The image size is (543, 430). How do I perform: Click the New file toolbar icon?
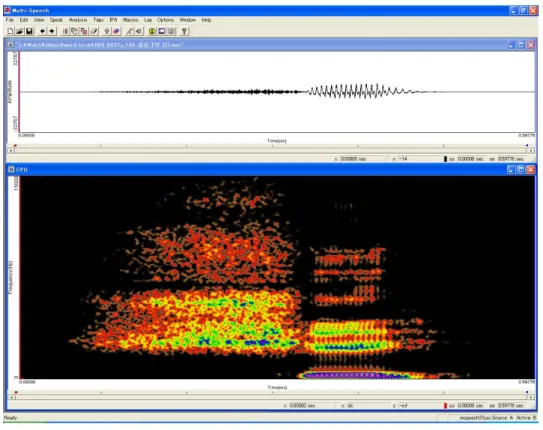10,31
